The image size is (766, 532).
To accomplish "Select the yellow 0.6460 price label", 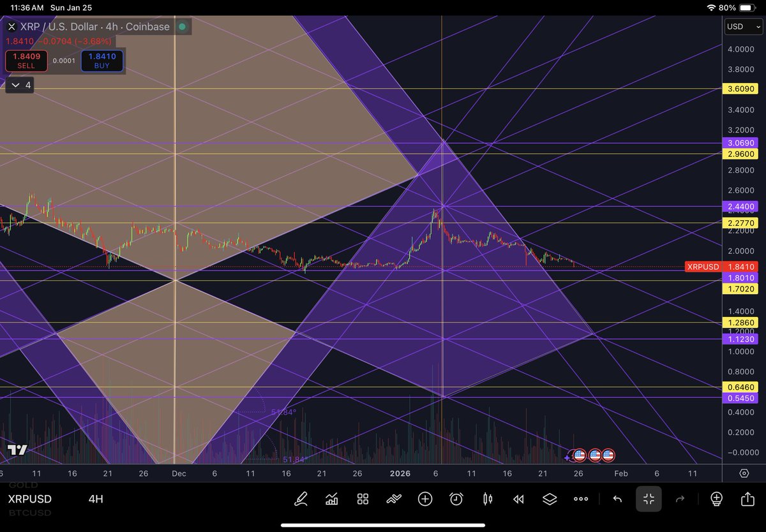I will (740, 387).
